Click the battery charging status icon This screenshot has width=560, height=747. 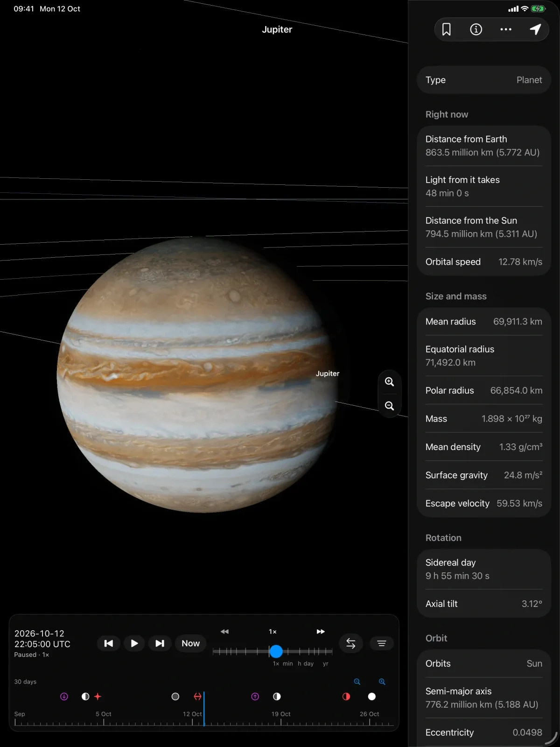click(538, 9)
